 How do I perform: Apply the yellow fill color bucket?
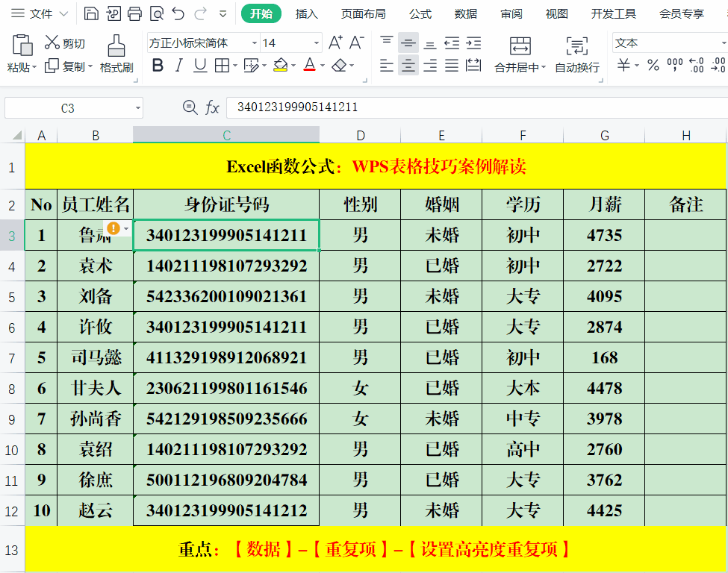click(x=280, y=66)
